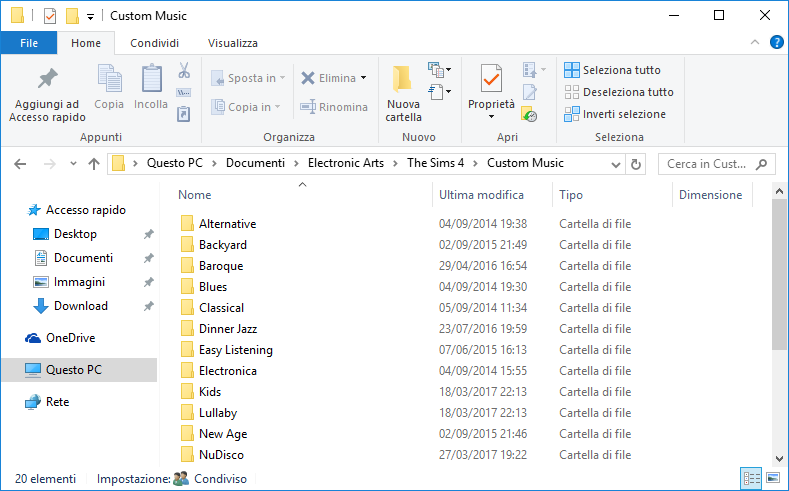Select Documenti in navigation pane
This screenshot has height=491, width=789.
(x=83, y=258)
